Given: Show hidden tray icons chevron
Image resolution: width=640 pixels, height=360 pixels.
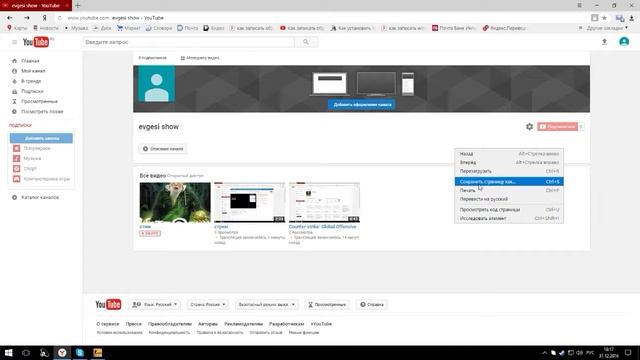Looking at the screenshot, I should click(x=544, y=353).
